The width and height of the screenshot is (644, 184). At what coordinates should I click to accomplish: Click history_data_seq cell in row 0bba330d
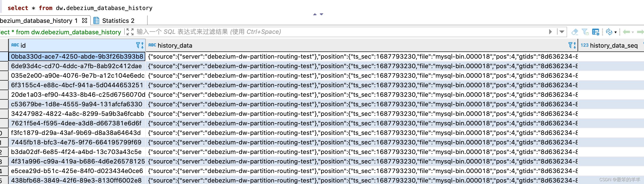click(x=611, y=56)
